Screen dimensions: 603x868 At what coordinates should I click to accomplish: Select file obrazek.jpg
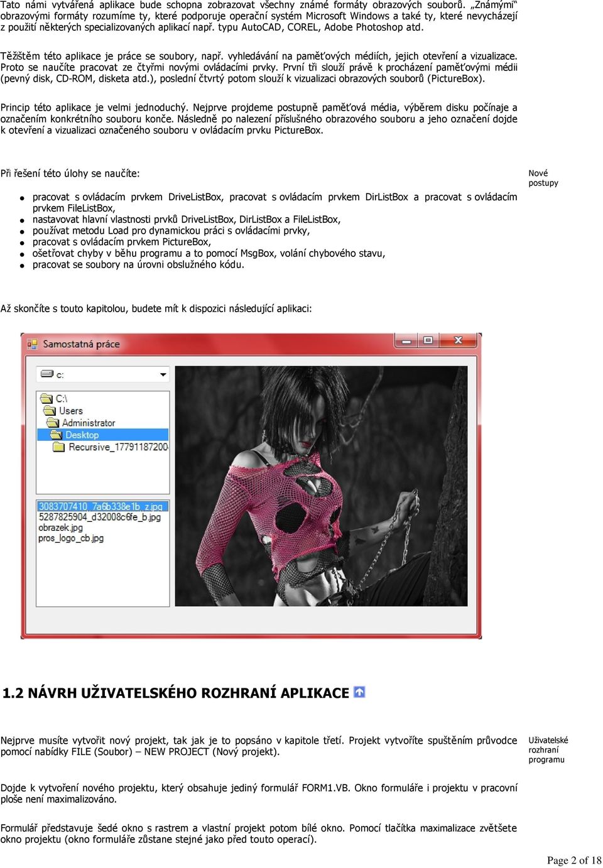tap(61, 528)
